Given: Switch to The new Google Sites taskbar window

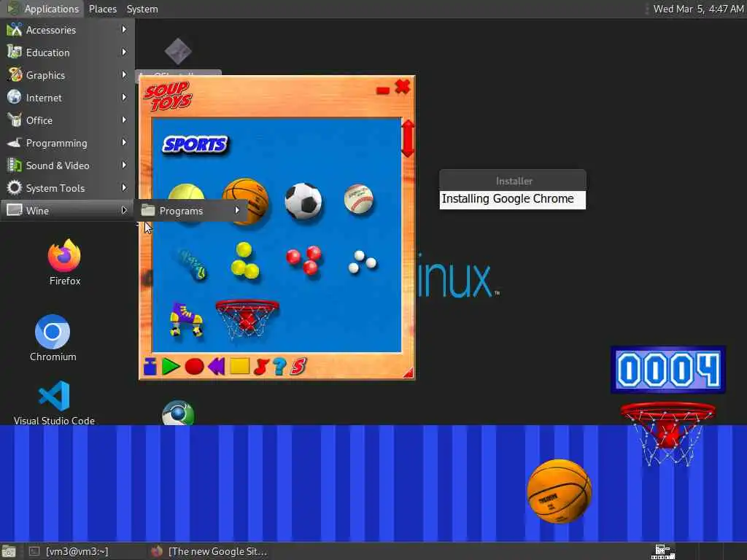Looking at the screenshot, I should click(x=209, y=551).
